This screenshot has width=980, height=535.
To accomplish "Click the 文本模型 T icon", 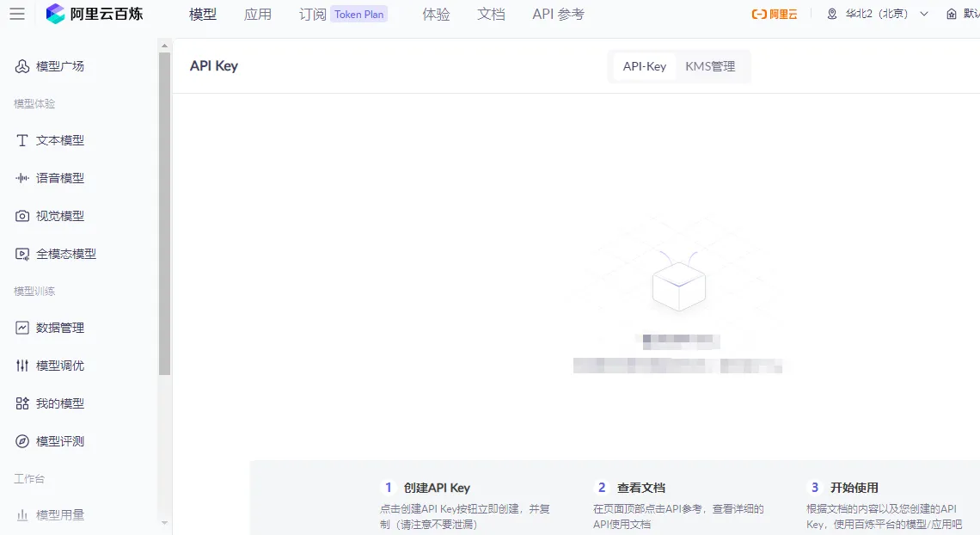I will [22, 140].
